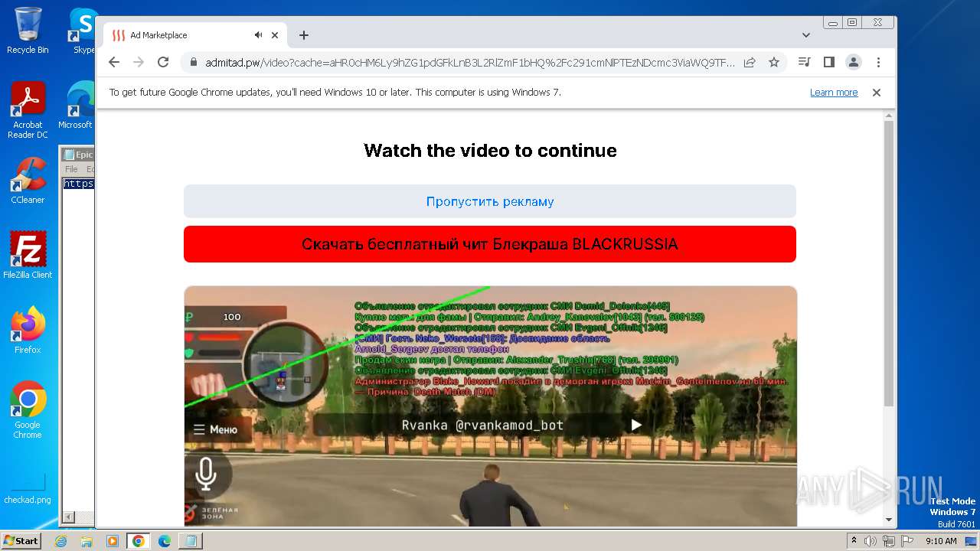Open the media player taskbar icon

point(113,541)
